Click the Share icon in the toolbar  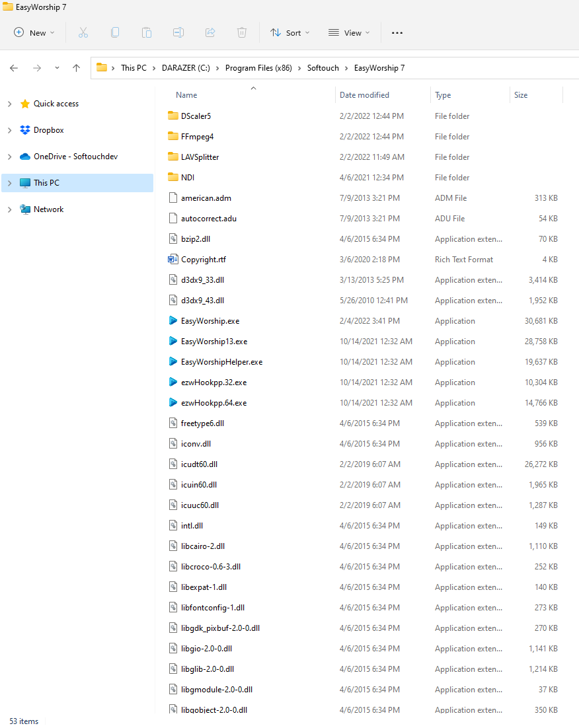click(210, 32)
